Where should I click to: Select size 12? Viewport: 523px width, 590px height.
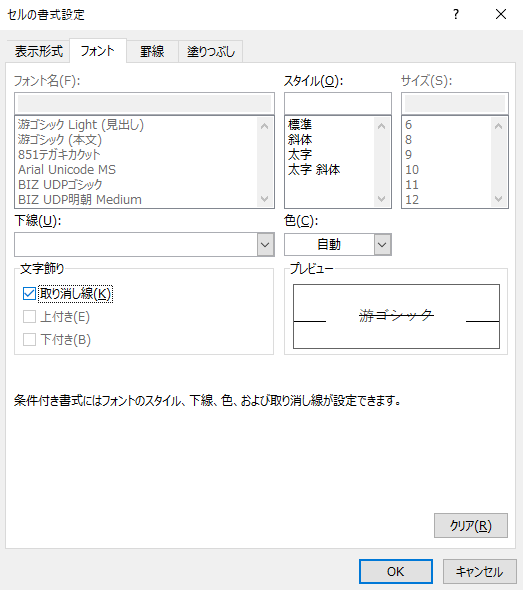(x=412, y=200)
